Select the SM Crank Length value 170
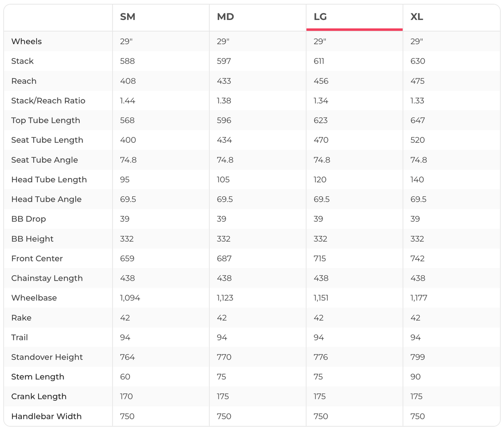The height and width of the screenshot is (433, 504). 126,396
